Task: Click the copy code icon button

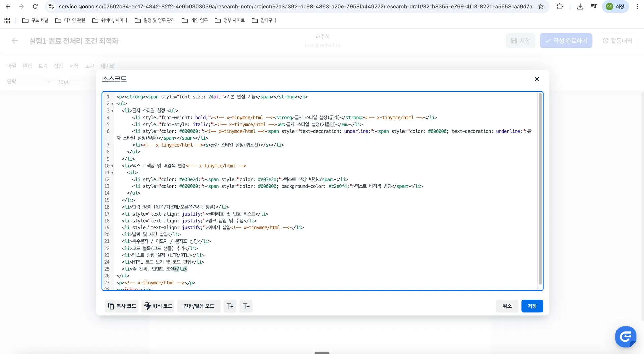Action: pyautogui.click(x=121, y=306)
